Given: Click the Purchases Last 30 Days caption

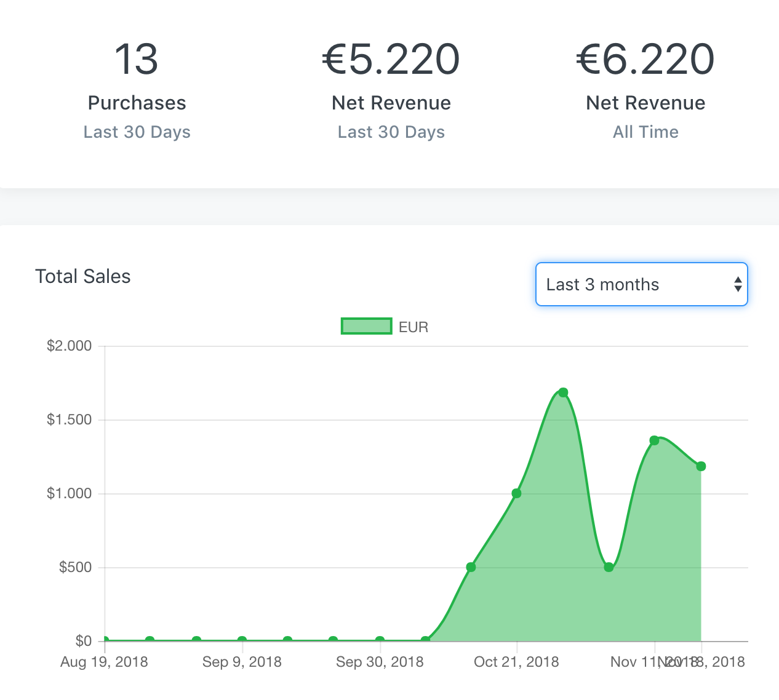Looking at the screenshot, I should coord(137,132).
